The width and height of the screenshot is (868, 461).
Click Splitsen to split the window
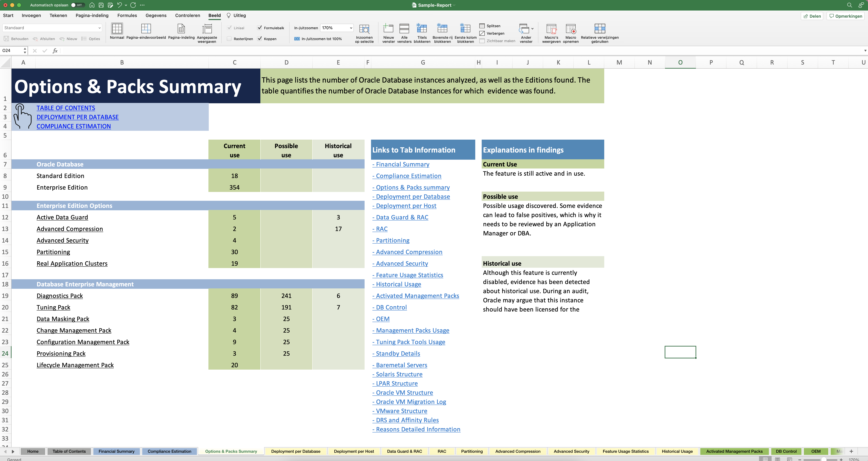490,26
